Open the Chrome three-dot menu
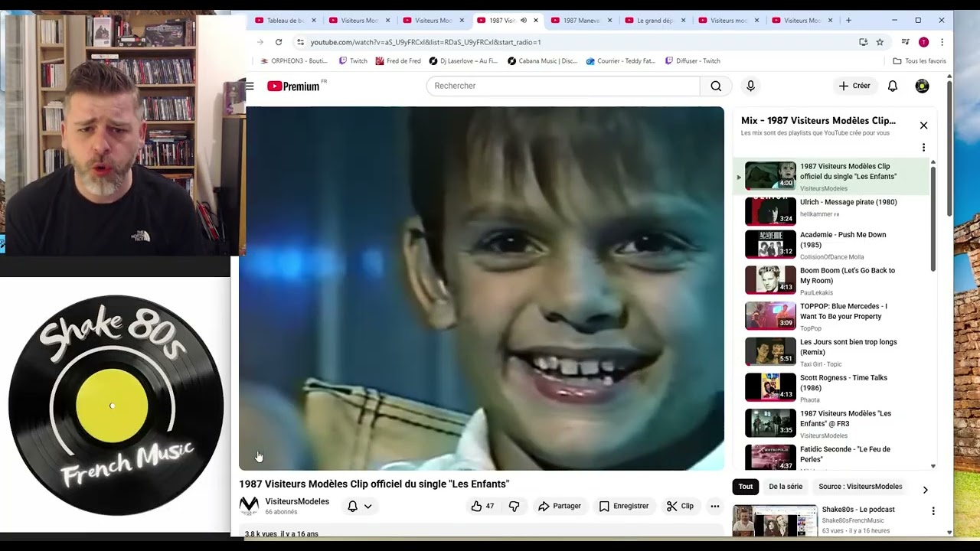Image resolution: width=980 pixels, height=551 pixels. 942,42
